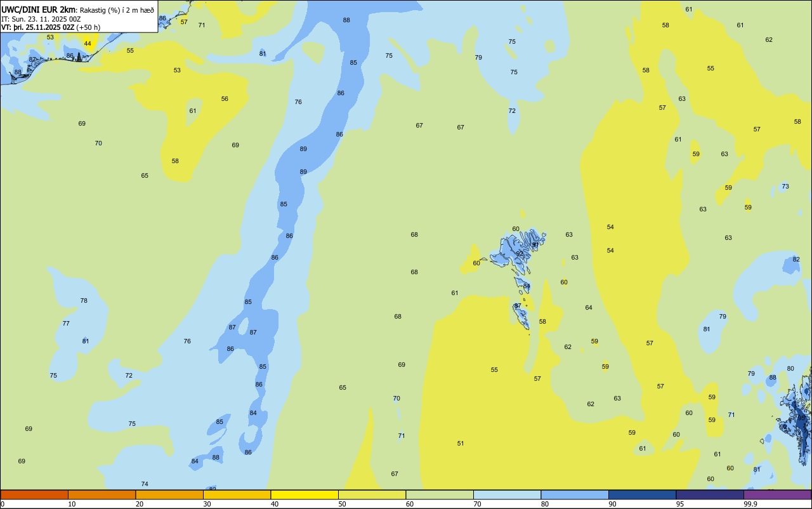The width and height of the screenshot is (812, 509).
Task: Click the humidity value 73 on the map
Action: click(x=785, y=187)
